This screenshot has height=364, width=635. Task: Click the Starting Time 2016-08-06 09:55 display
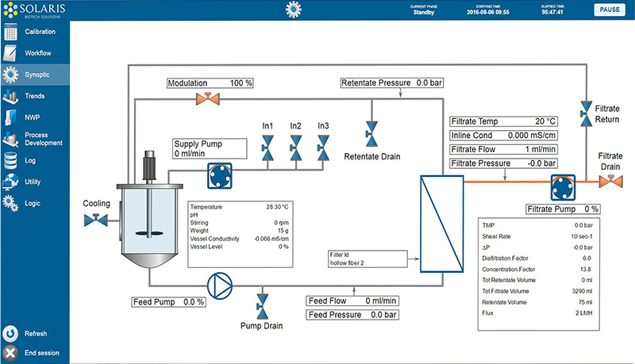(x=487, y=10)
